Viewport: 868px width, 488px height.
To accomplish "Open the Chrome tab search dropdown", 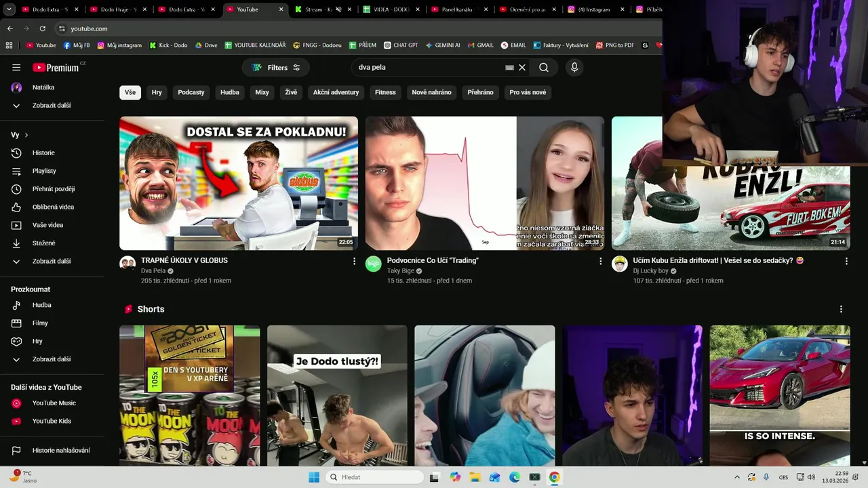I will pos(9,9).
